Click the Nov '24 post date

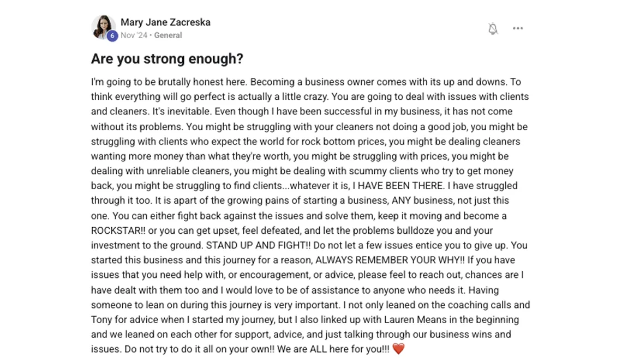134,35
